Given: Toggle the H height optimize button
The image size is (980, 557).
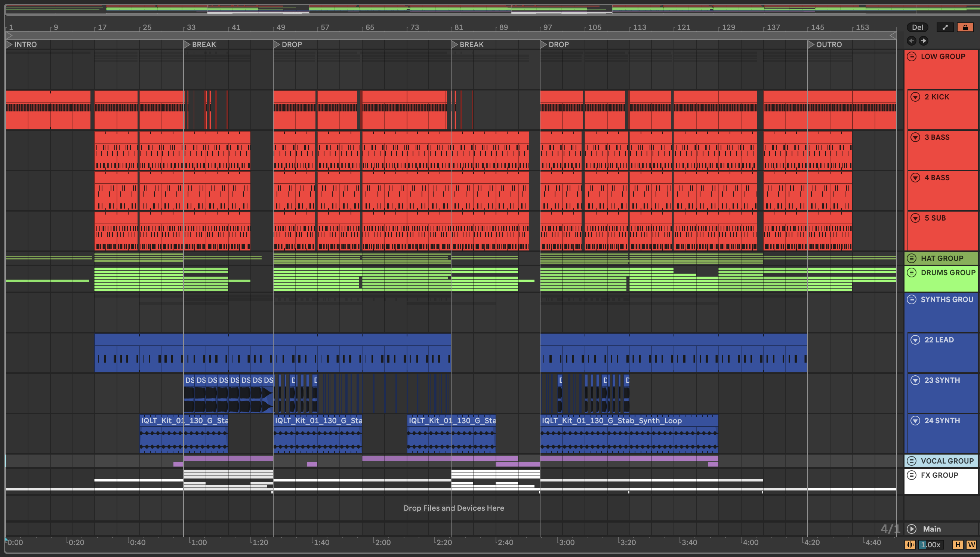Looking at the screenshot, I should point(958,544).
